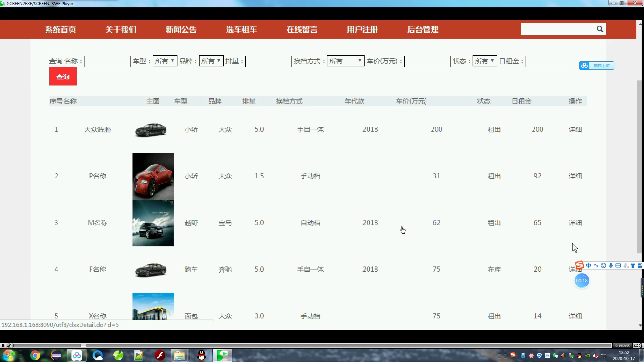Focus the 名称 query input field

click(x=108, y=61)
